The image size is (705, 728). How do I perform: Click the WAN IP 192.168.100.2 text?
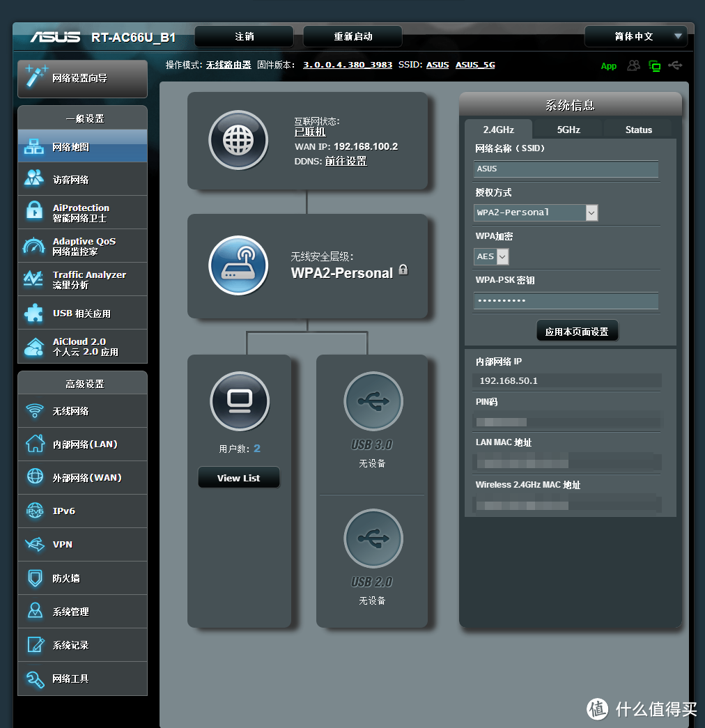[x=366, y=146]
